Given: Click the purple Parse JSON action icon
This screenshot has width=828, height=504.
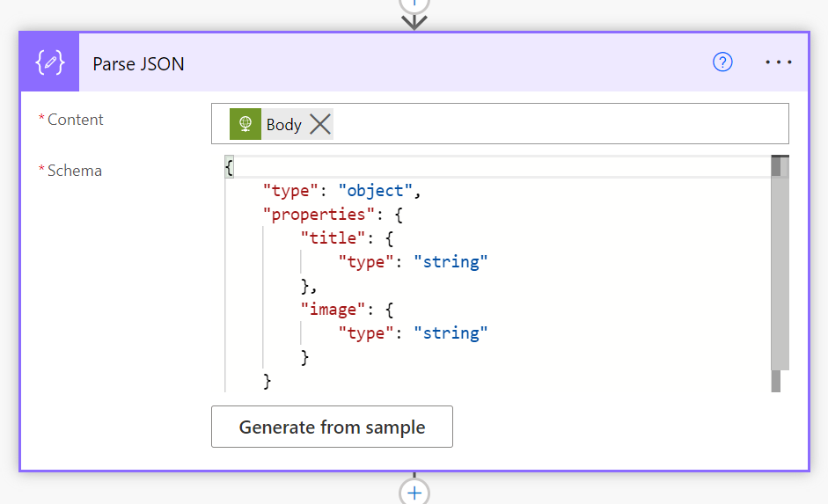Looking at the screenshot, I should click(x=50, y=63).
